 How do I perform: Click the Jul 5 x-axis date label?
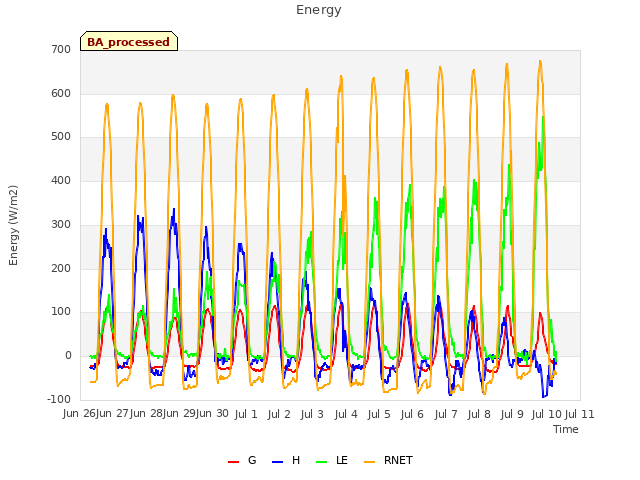coord(379,414)
